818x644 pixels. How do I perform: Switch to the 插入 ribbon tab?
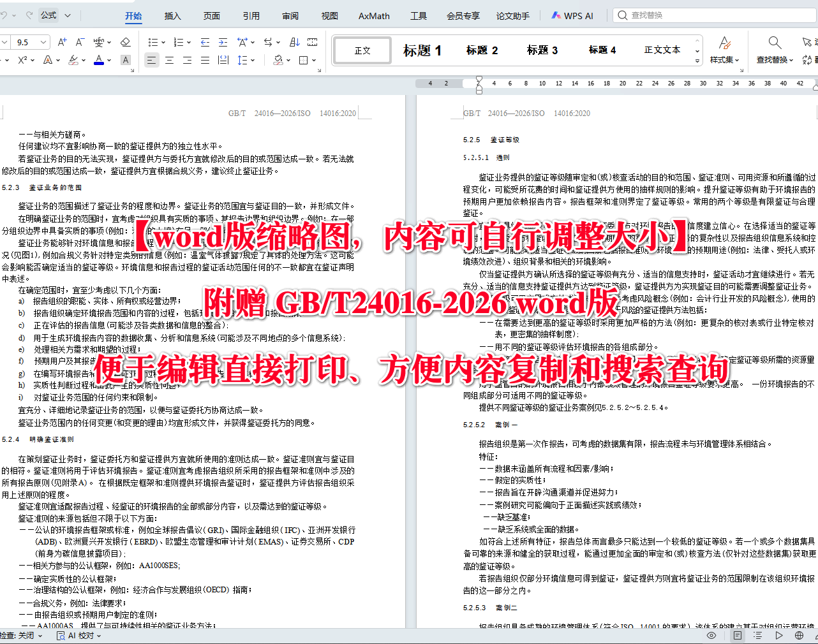(x=172, y=16)
